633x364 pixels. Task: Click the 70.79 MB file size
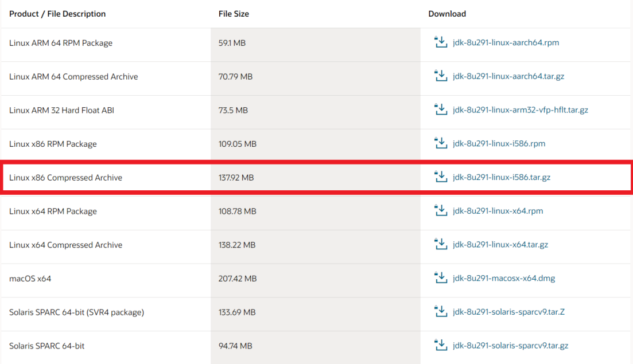click(x=235, y=77)
